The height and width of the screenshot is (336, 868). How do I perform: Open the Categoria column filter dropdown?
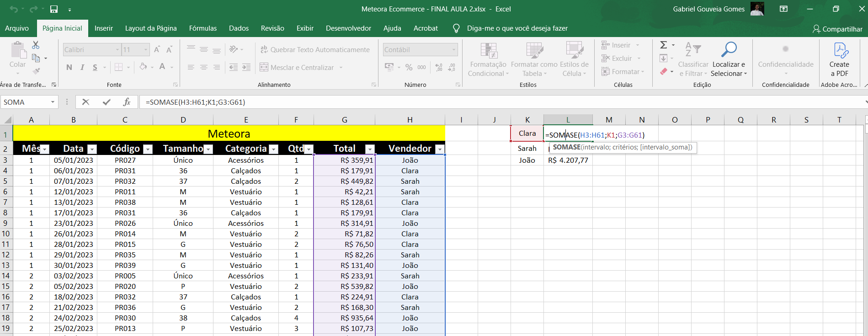coord(273,149)
